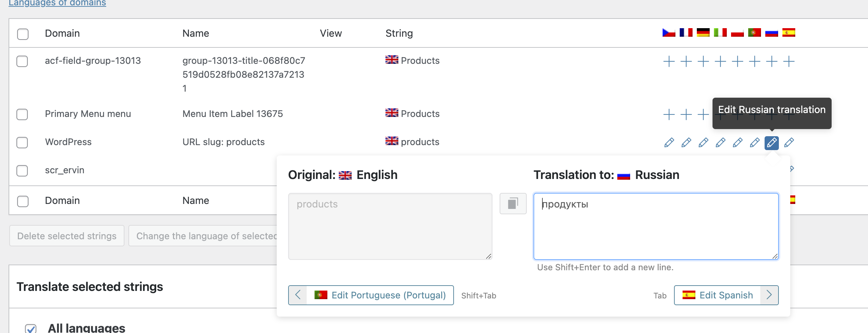Edit German translation pencil for products slug
Image resolution: width=868 pixels, height=333 pixels.
point(703,143)
